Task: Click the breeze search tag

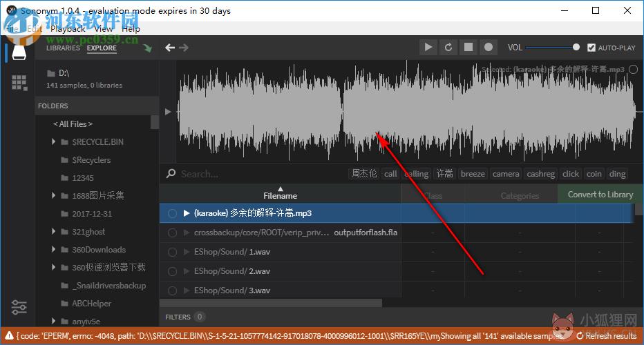Action: [x=473, y=173]
